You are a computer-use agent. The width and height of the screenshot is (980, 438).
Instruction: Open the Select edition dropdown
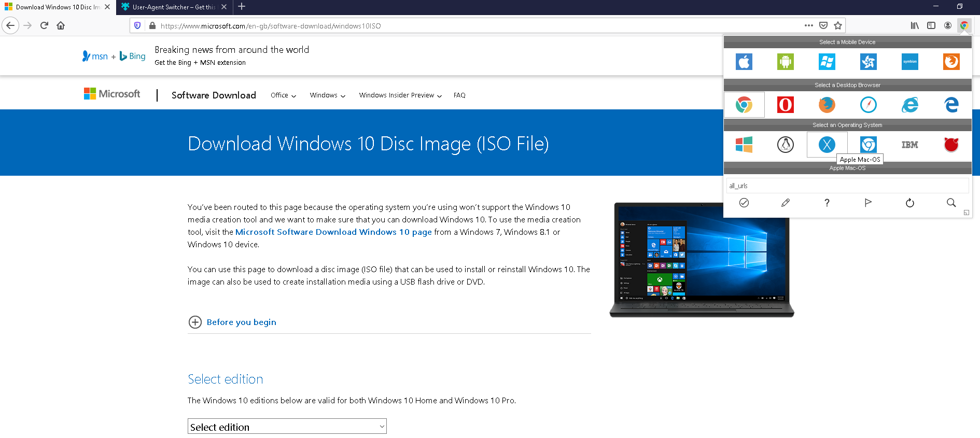tap(287, 426)
